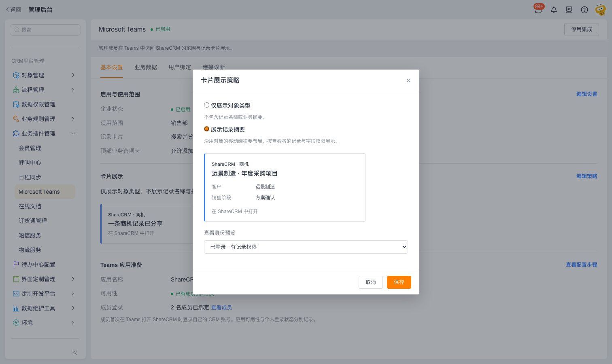Screen dimensions: 612x364
Task: Click the 流程管理 sidebar icon
Action: (16, 90)
